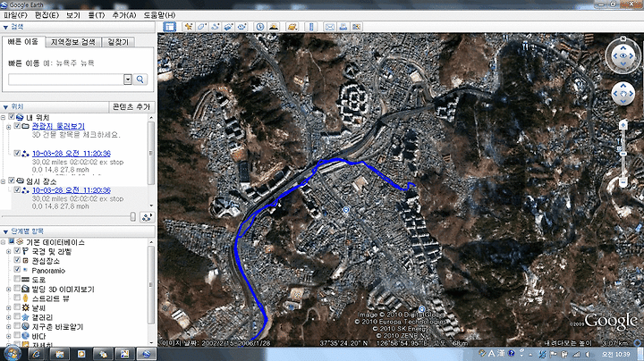Open Internet Explorer from the taskbar
644x361 pixels.
tap(36, 354)
